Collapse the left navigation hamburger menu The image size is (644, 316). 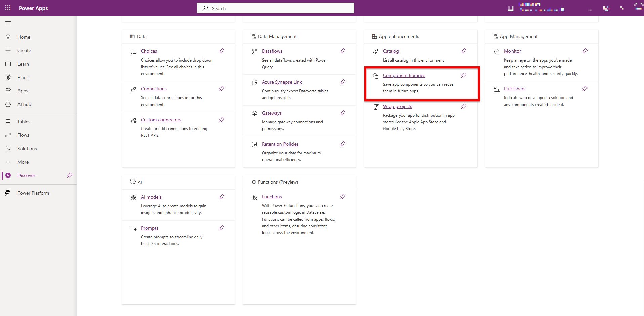coord(8,23)
